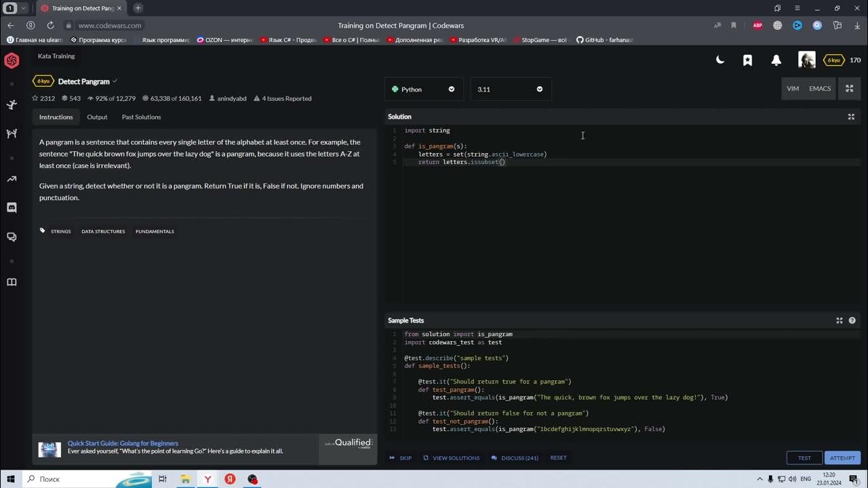
Task: Open the page translate icon
Action: (717, 25)
